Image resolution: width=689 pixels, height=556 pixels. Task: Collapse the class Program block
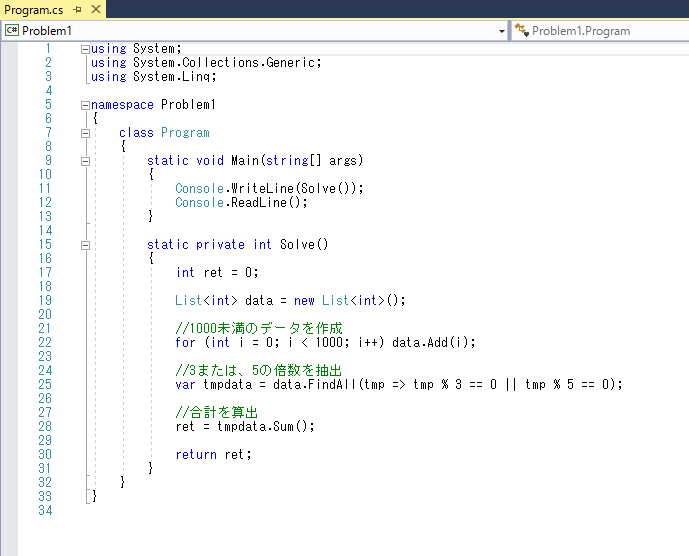click(85, 133)
